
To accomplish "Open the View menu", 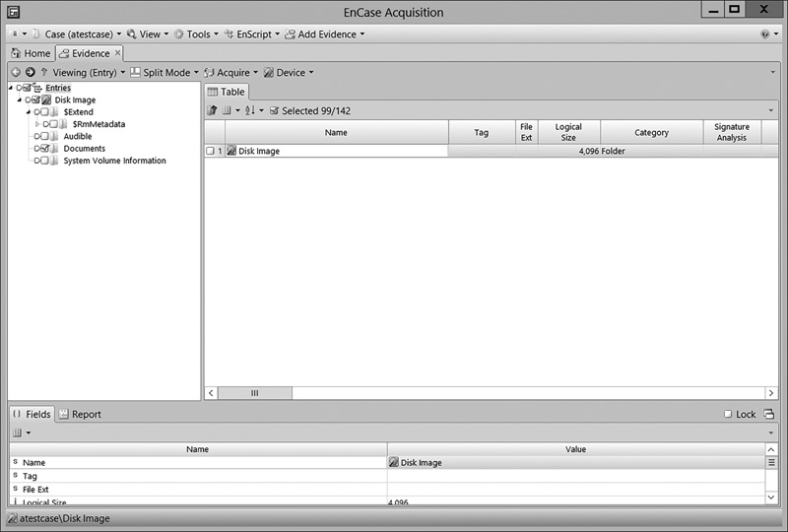I will pos(148,34).
